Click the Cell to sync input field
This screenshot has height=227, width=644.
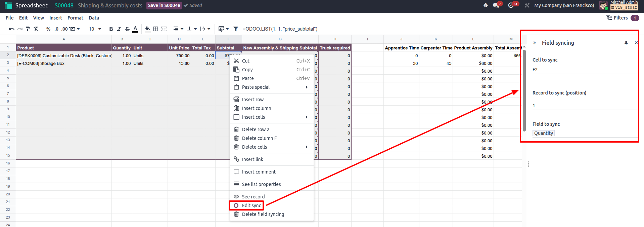pos(584,70)
